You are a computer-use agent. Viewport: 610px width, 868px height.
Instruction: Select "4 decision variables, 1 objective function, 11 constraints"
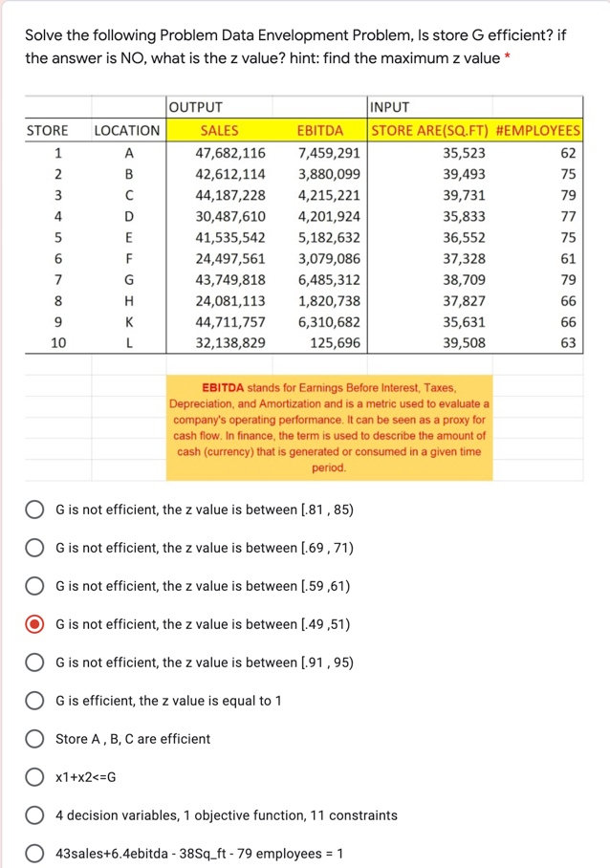[34, 814]
